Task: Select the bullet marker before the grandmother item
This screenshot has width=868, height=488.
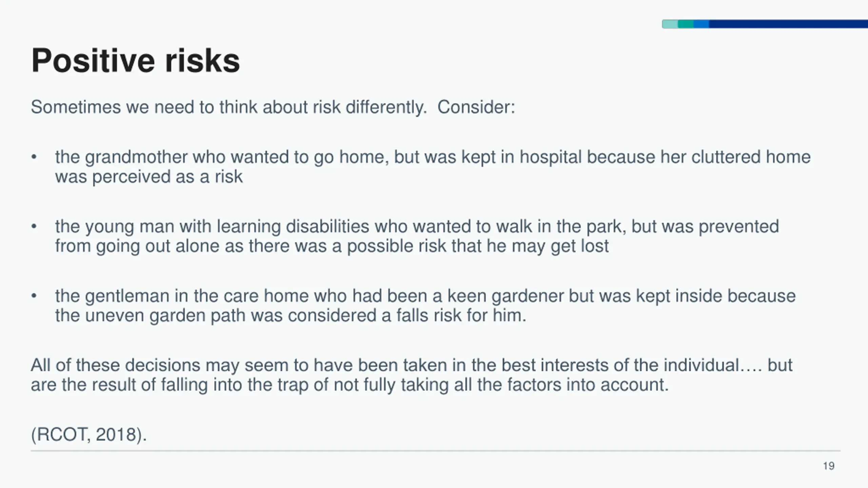Action: click(x=34, y=157)
